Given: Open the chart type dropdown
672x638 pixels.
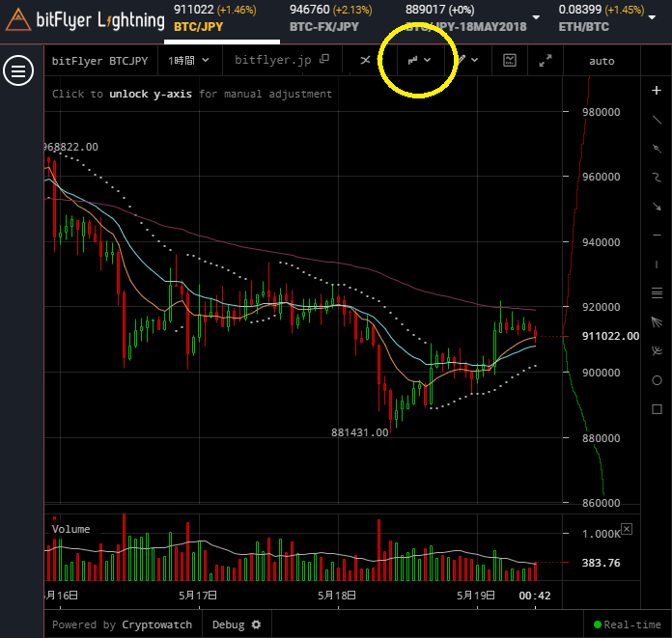Looking at the screenshot, I should 418,61.
